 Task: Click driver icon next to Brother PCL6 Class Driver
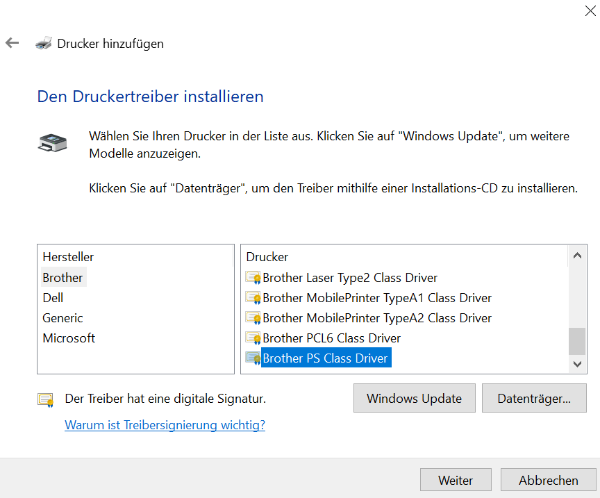(253, 338)
